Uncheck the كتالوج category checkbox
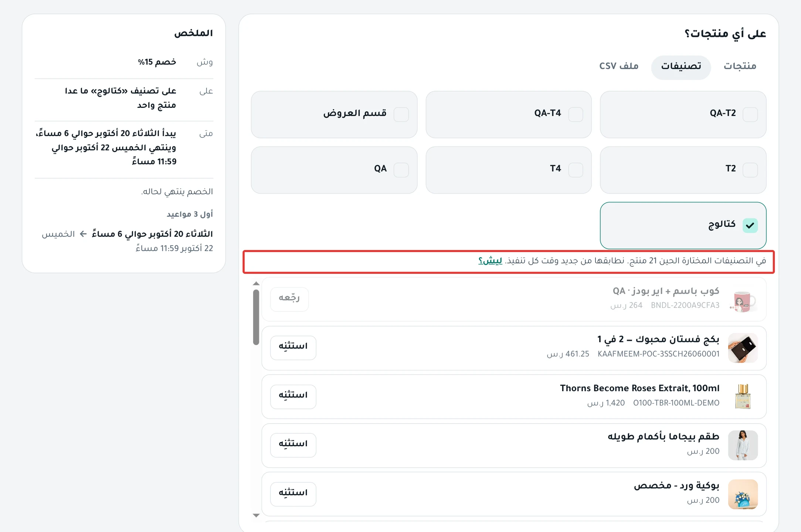The image size is (801, 532). (x=750, y=225)
